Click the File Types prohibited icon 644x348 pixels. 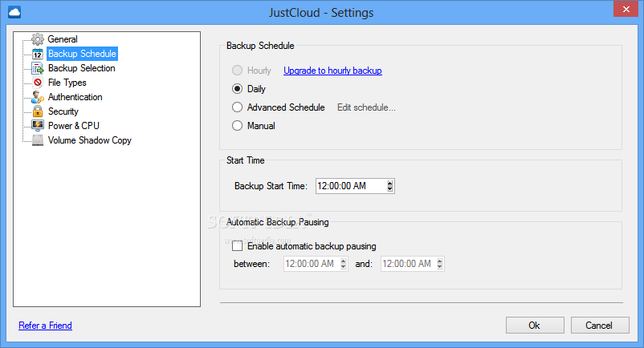[x=38, y=83]
